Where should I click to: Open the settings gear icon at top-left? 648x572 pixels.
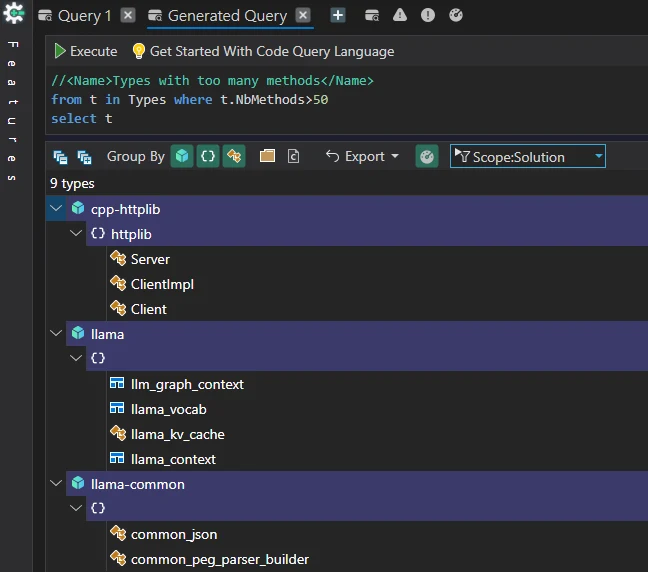pyautogui.click(x=14, y=13)
